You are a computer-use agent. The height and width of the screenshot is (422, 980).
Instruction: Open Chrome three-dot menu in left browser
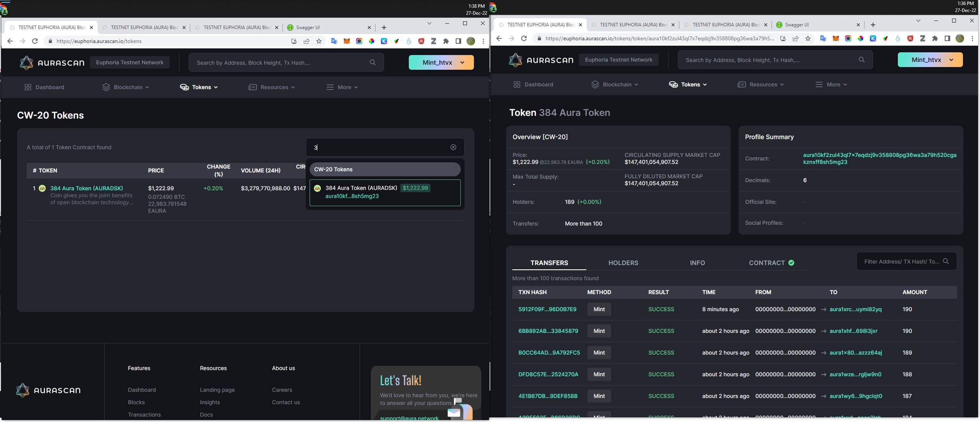coord(483,41)
